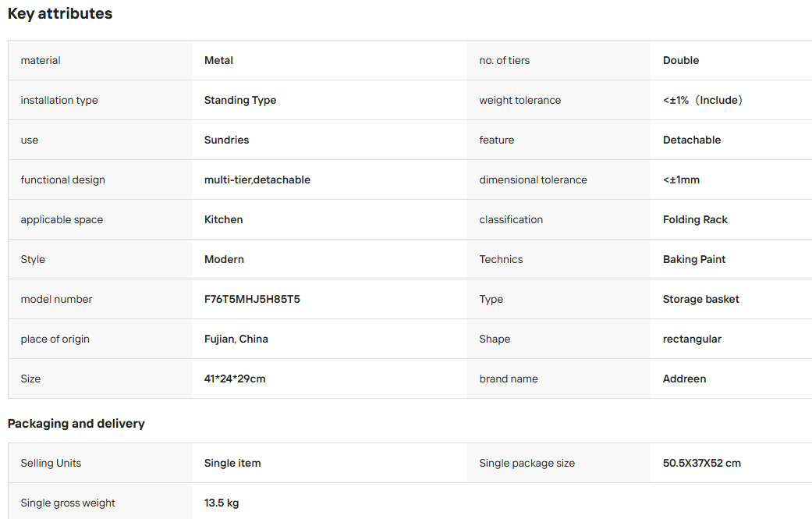Select the 41*24*29cm size value
This screenshot has width=812, height=519.
pos(235,379)
